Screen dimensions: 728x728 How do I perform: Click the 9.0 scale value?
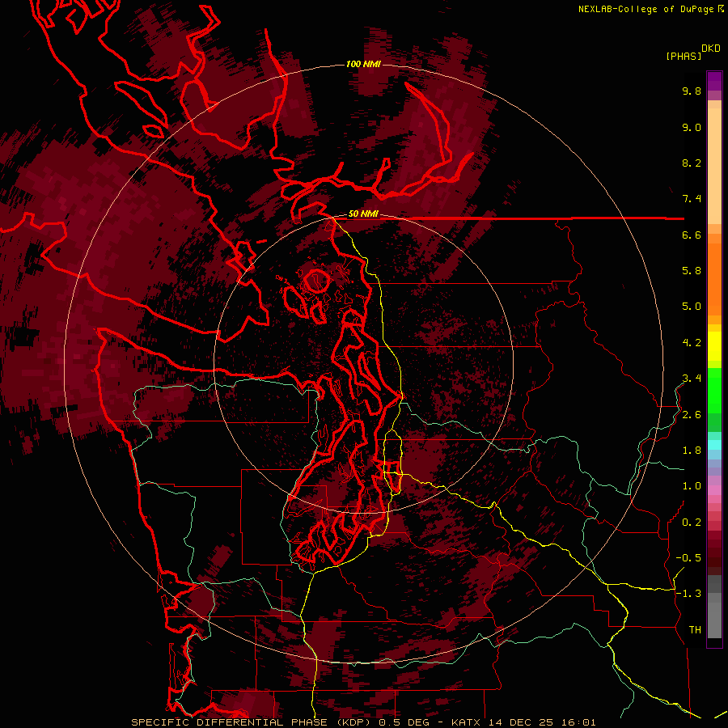(692, 127)
